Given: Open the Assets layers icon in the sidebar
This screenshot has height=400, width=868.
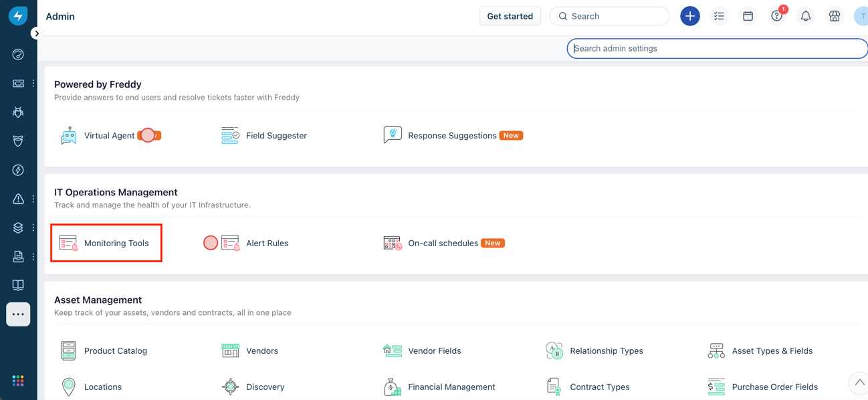Looking at the screenshot, I should (x=17, y=227).
